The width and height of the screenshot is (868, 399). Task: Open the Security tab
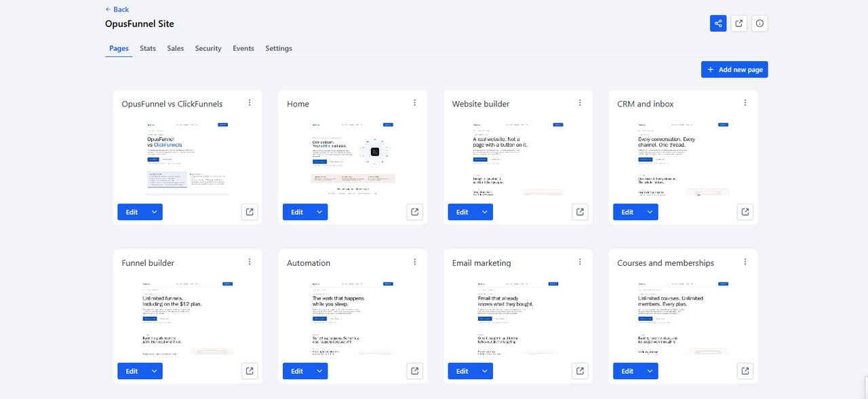coord(208,48)
